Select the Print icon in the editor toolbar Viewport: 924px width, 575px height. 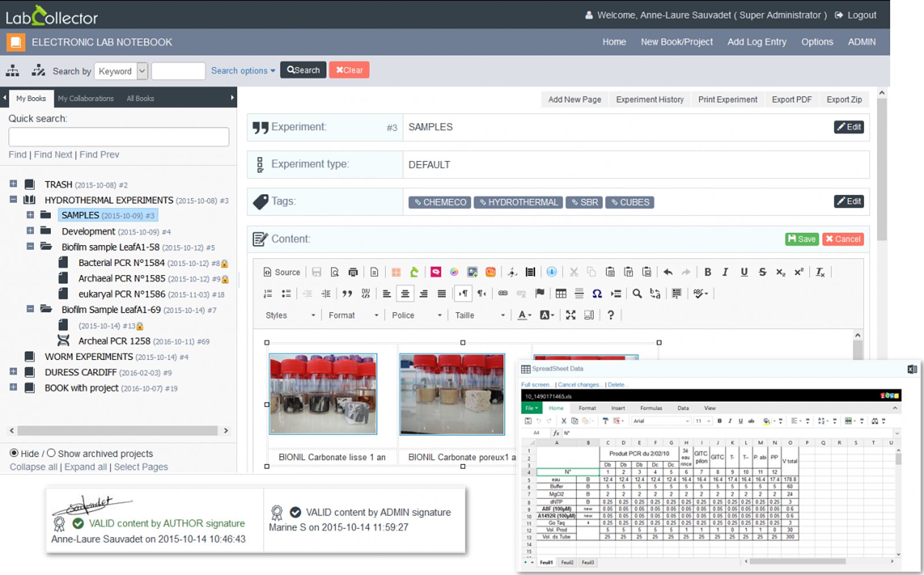pyautogui.click(x=353, y=272)
